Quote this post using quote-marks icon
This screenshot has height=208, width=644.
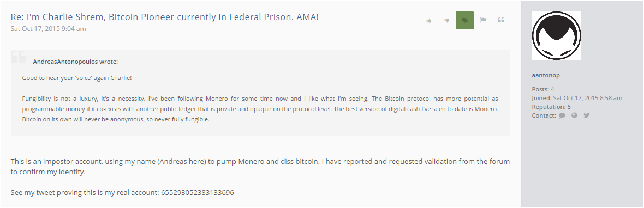click(x=501, y=20)
